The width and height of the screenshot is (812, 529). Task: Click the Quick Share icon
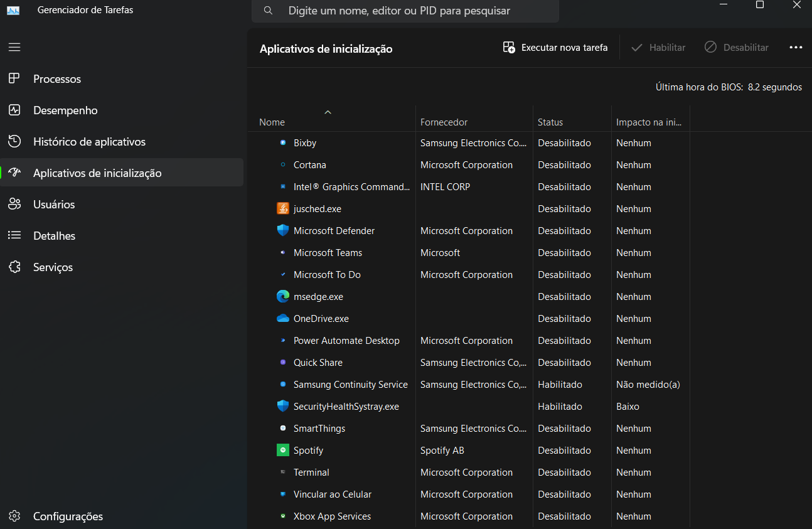click(283, 363)
